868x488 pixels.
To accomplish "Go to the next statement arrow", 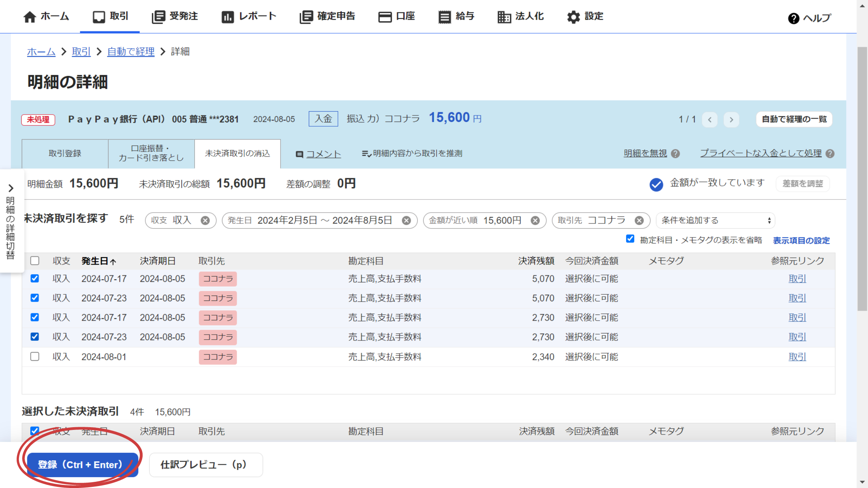I will point(731,119).
